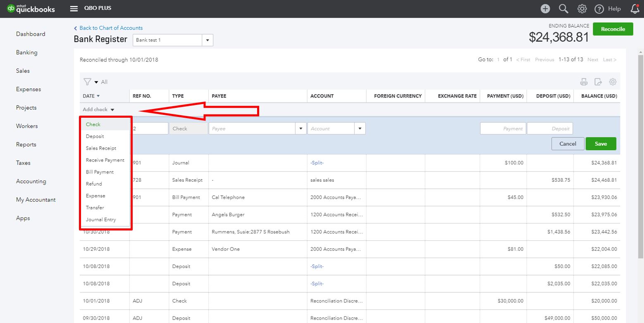Open the -Split- link on Journal row

(x=317, y=163)
